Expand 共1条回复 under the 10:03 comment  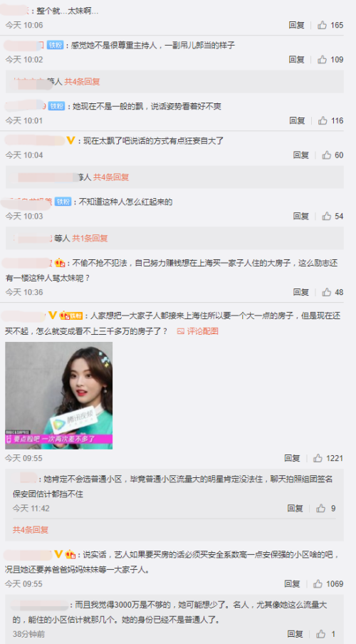(x=90, y=238)
